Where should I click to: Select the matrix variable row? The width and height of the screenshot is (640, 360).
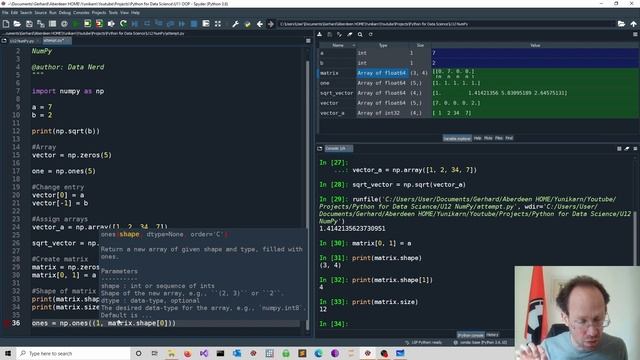478,73
